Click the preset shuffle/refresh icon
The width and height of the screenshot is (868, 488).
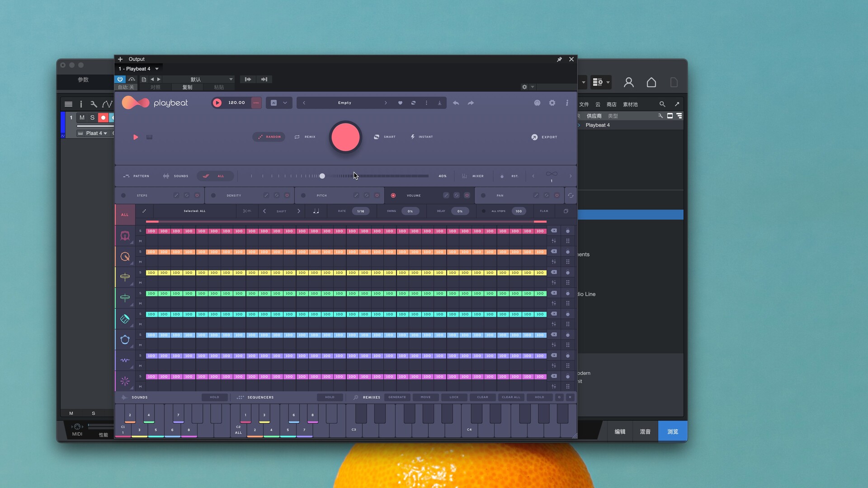coord(413,103)
